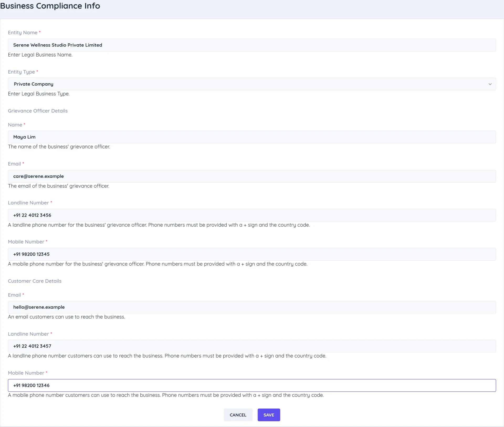Viewport: 504px width, 427px height.
Task: Click the care@serene.example email field
Action: click(252, 176)
